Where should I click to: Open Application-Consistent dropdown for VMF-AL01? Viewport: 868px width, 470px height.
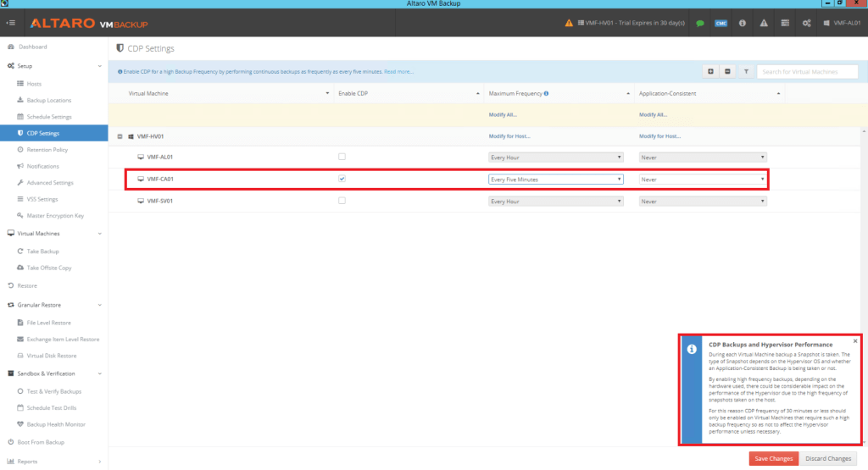tap(703, 158)
